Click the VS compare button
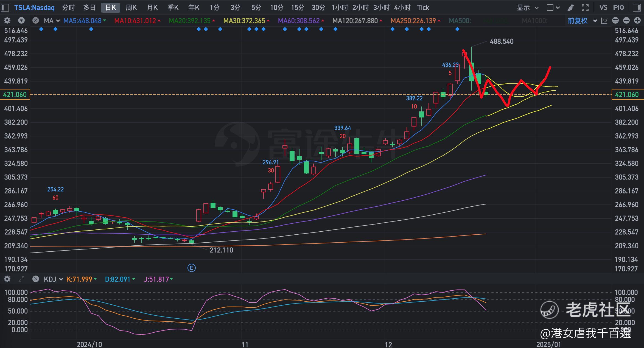The image size is (644, 348). (x=603, y=8)
